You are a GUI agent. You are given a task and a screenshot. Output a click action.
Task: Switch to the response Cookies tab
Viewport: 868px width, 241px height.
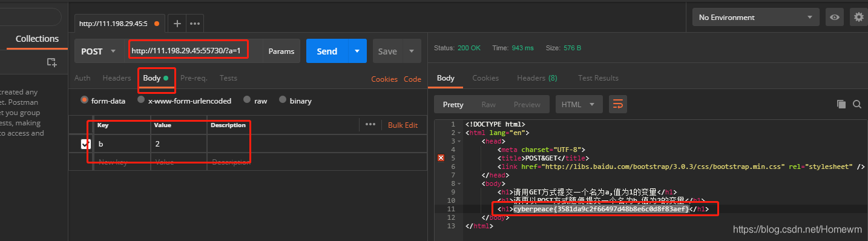[x=485, y=78]
